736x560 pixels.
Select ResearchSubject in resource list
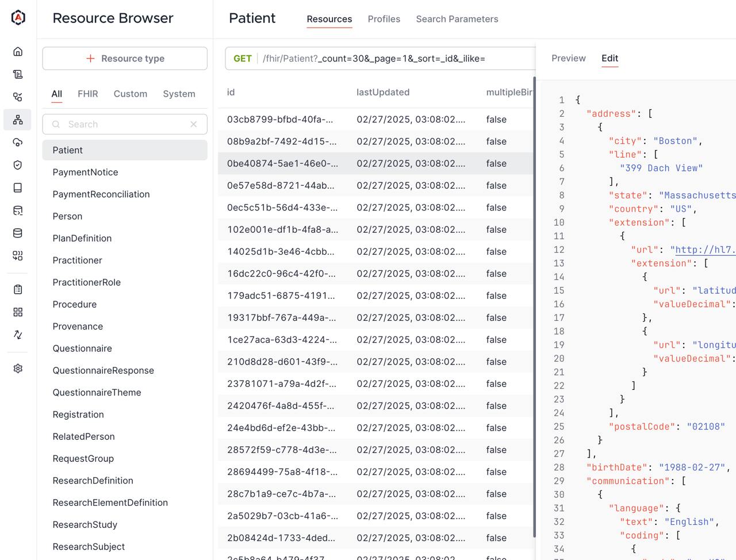125,547
